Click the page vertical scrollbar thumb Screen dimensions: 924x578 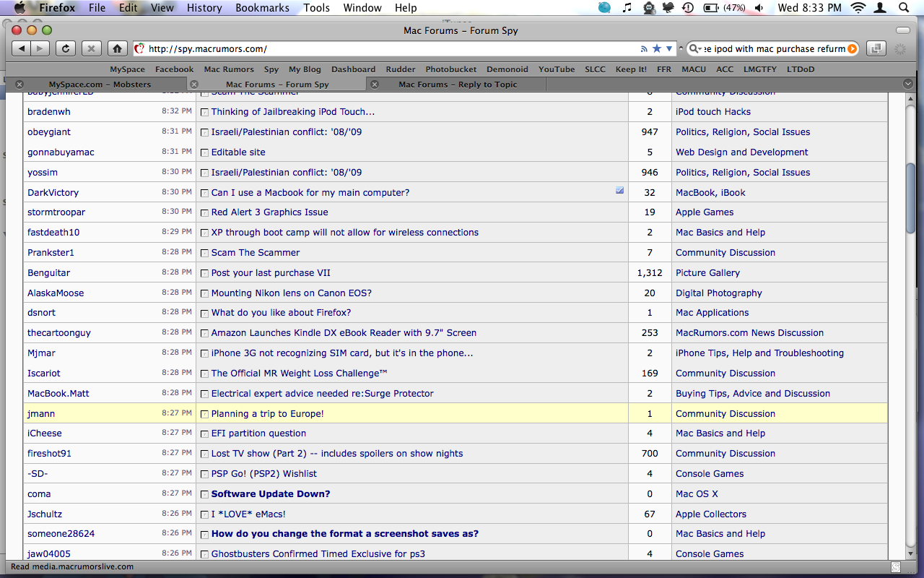coord(911,197)
